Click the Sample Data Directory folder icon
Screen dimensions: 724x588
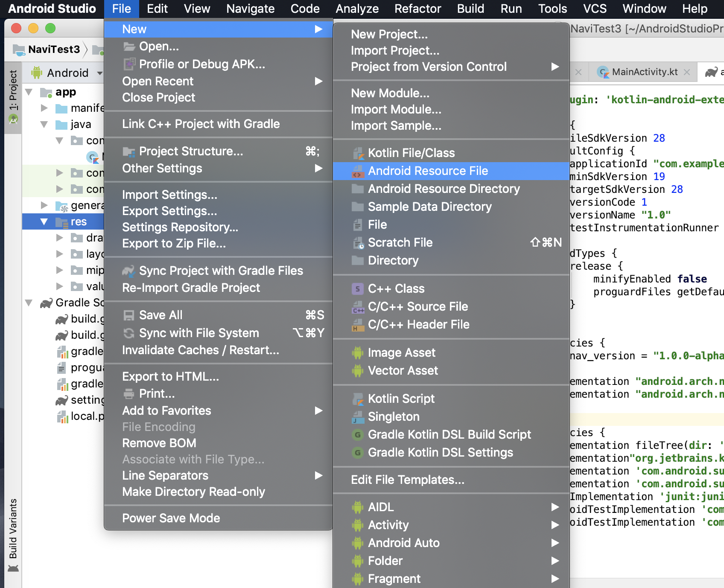(358, 207)
